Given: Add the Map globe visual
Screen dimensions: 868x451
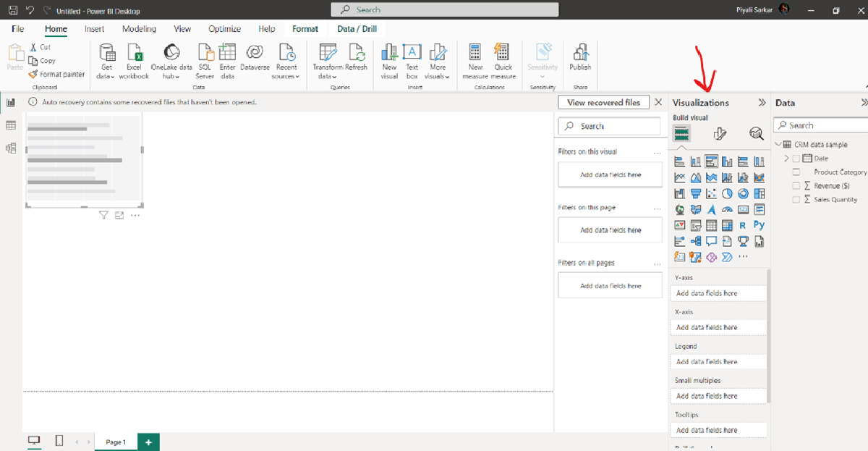Looking at the screenshot, I should [x=679, y=209].
